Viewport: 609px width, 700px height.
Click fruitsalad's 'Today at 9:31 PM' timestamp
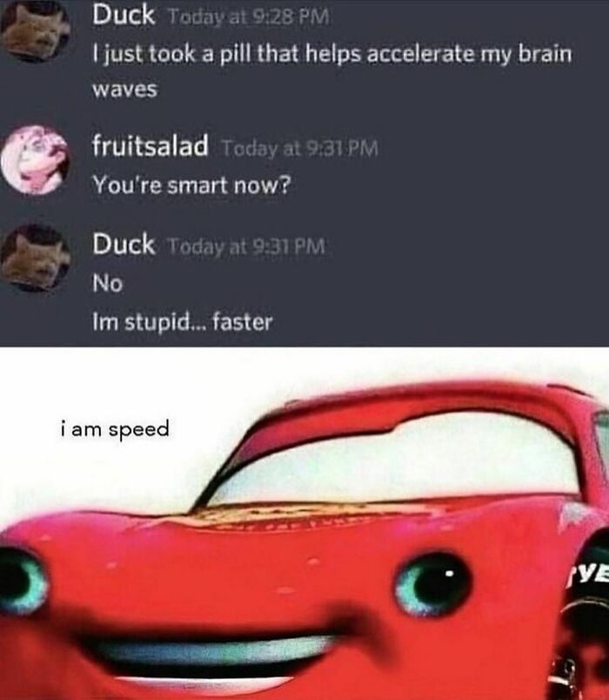point(299,148)
